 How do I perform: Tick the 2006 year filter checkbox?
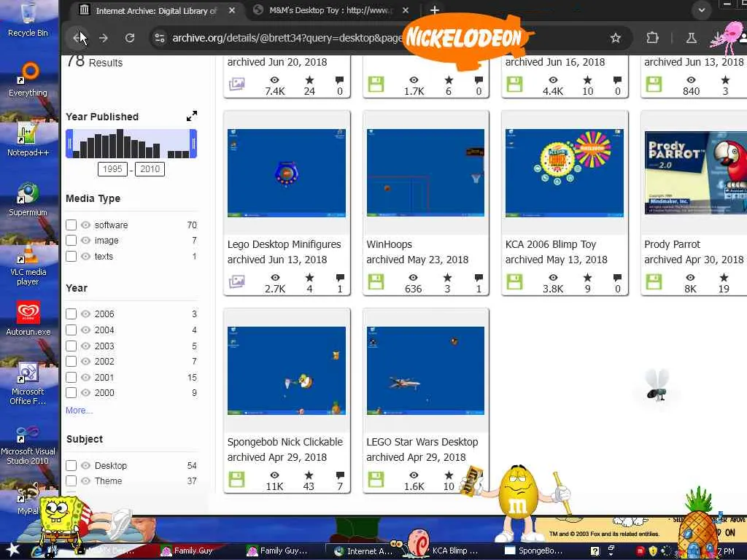point(71,314)
